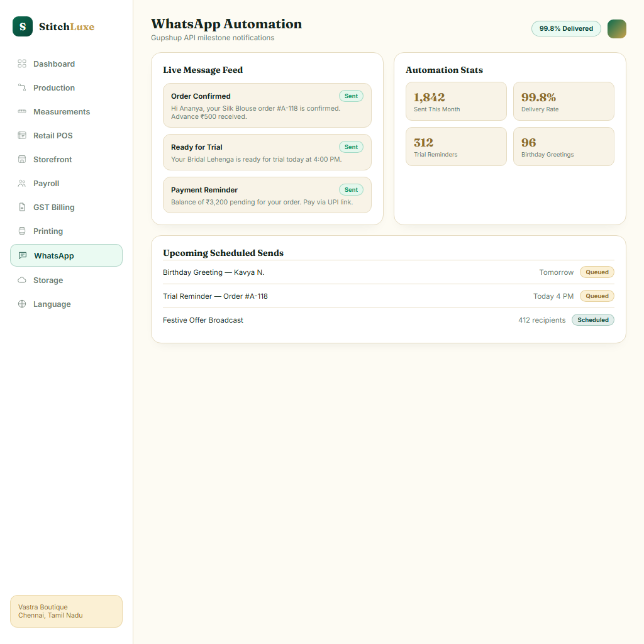Click the Tomorrow schedule time
The image size is (644, 644).
[x=556, y=272]
